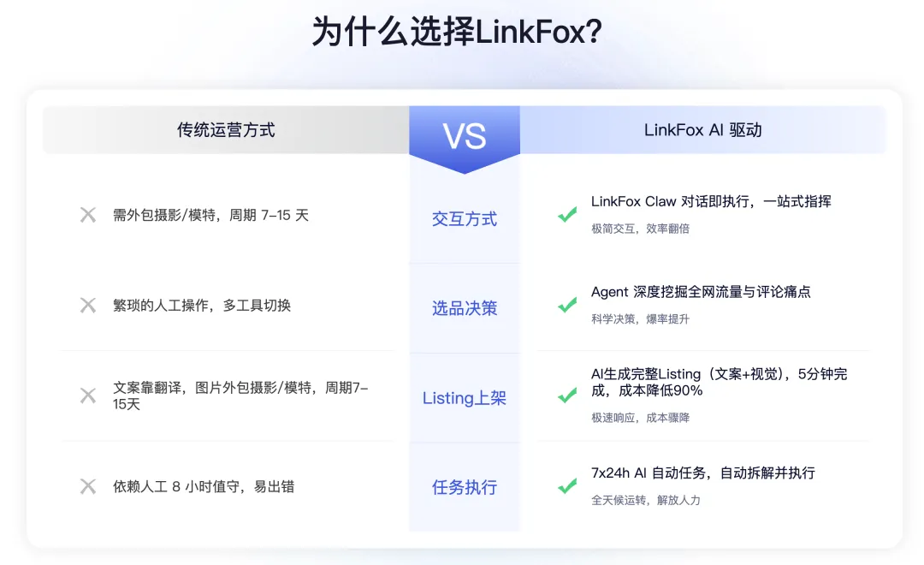This screenshot has width=924, height=565.
Task: Click the green checkmark beside LinkFox Claw 对话即执行
Action: 567,215
